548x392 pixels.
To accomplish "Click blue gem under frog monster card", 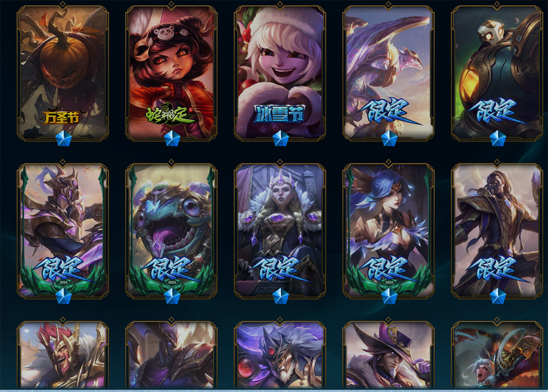I will (172, 296).
